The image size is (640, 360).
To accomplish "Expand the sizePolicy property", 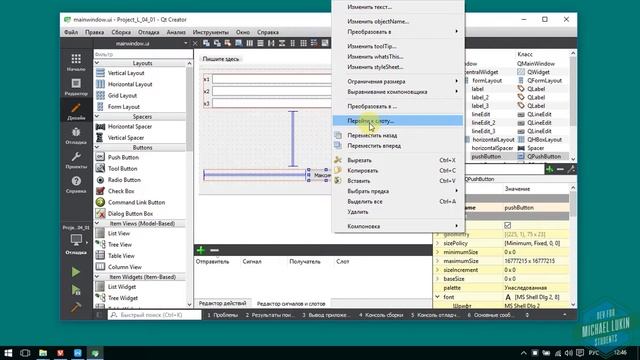I will point(437,243).
